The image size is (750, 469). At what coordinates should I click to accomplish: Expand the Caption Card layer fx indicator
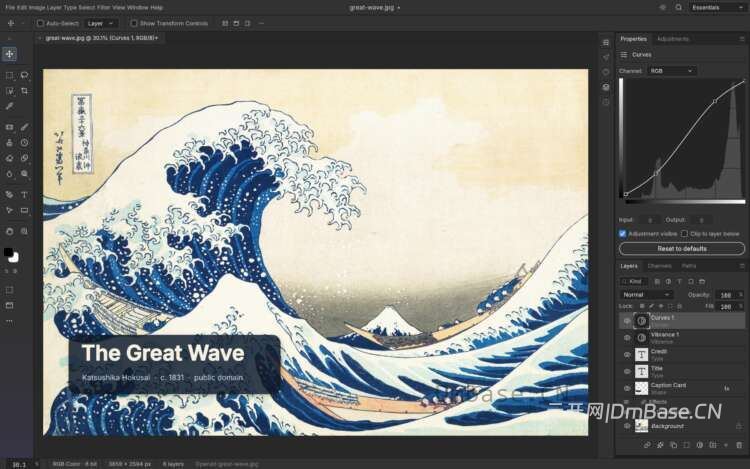727,389
